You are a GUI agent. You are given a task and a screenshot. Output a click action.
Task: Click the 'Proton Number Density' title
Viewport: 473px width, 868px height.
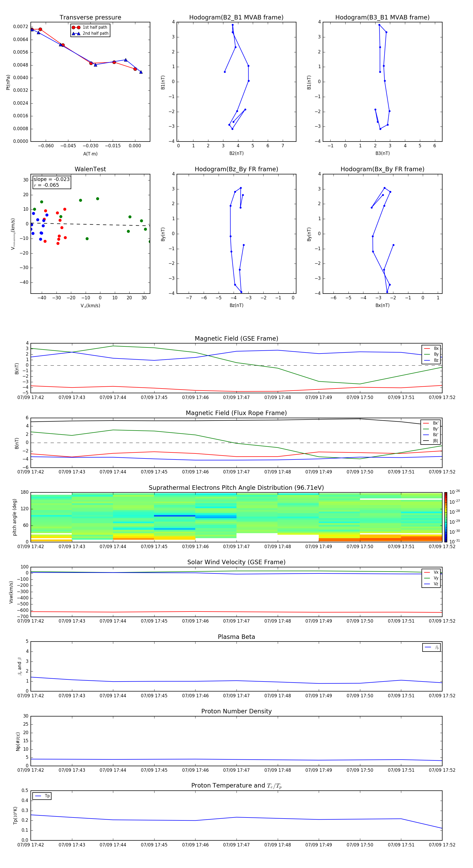pos(236,711)
